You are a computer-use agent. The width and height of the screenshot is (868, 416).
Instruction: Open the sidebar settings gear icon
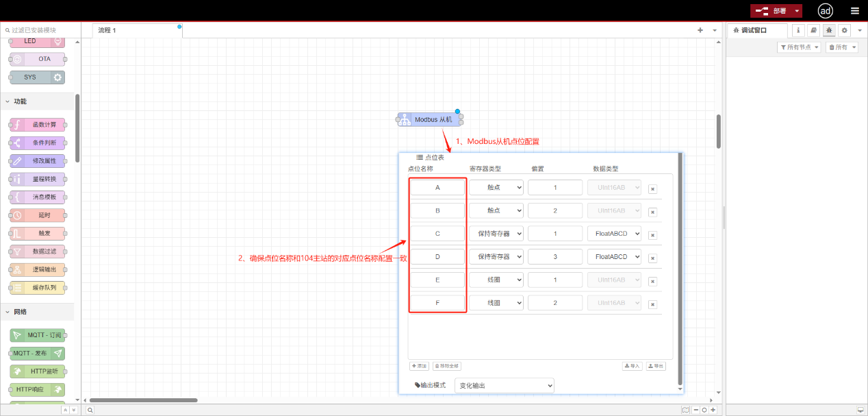coord(843,30)
